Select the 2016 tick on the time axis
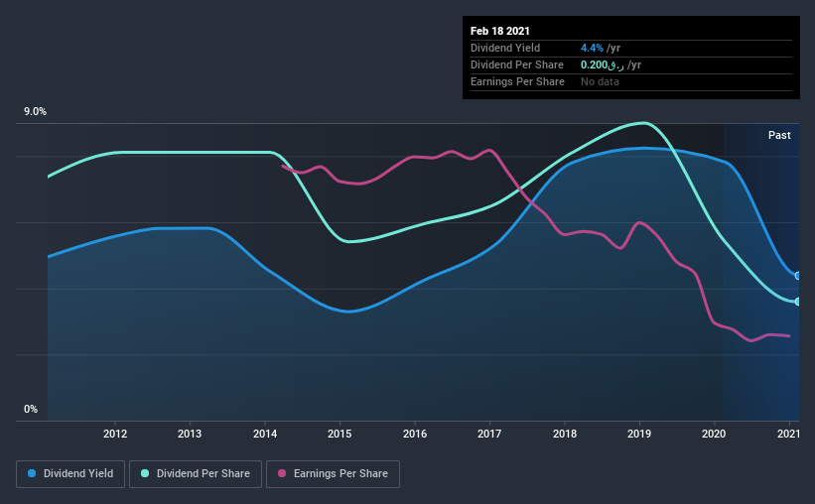The height and width of the screenshot is (504, 815). click(x=415, y=434)
